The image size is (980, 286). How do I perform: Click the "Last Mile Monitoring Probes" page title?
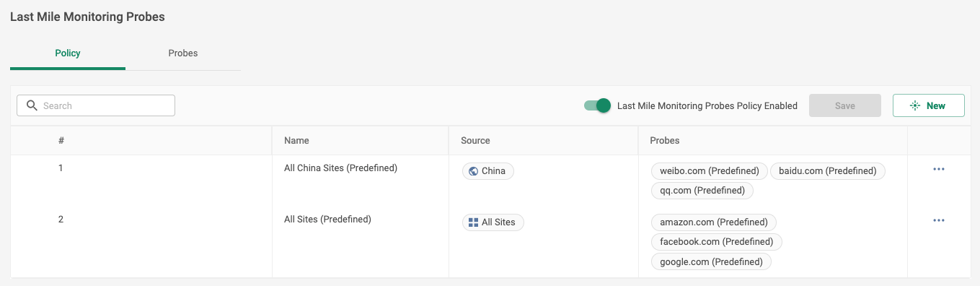point(87,17)
